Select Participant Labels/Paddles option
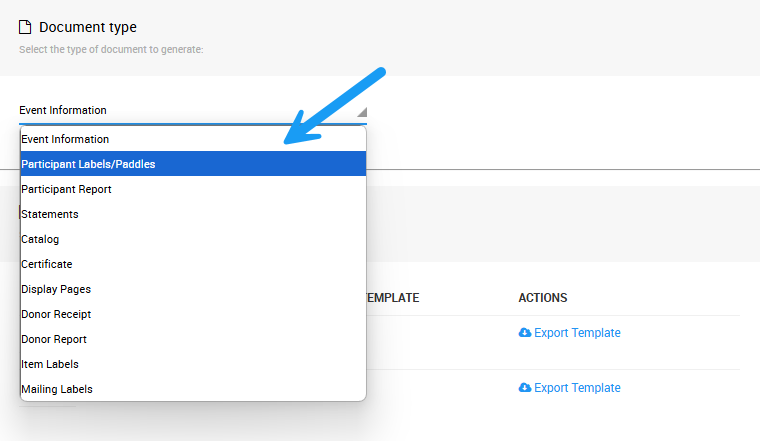Screen dimensions: 760x441 coord(88,164)
